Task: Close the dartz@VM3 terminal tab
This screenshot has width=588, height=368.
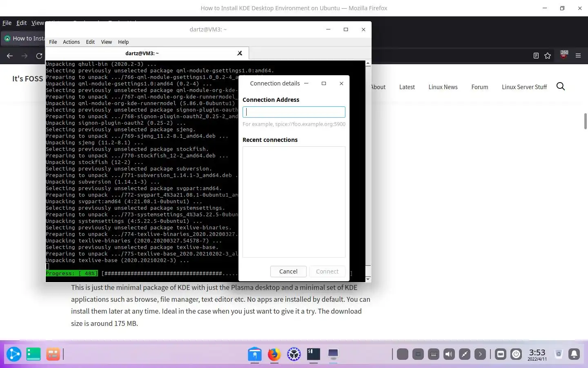Action: pos(240,53)
